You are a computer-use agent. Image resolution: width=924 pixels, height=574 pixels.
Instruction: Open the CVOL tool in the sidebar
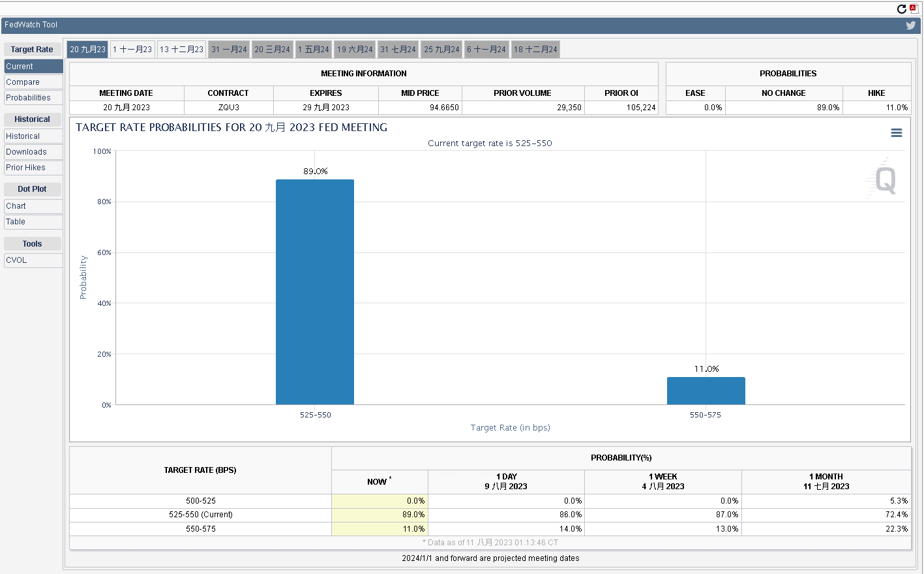pyautogui.click(x=33, y=260)
